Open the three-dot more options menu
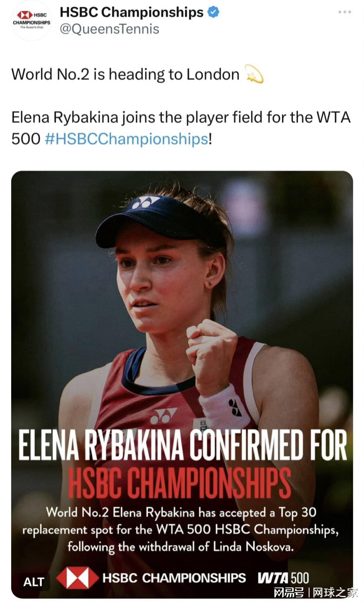This screenshot has height=603, width=364. point(345,12)
